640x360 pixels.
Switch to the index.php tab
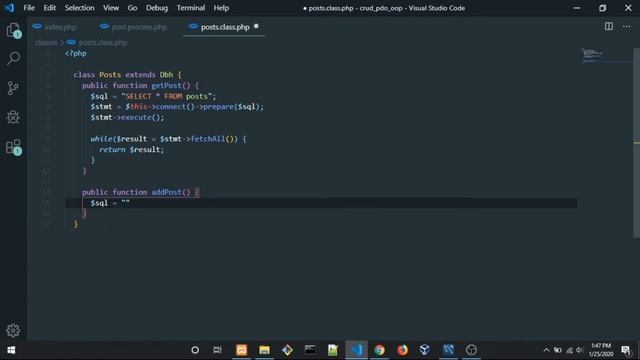click(55, 27)
